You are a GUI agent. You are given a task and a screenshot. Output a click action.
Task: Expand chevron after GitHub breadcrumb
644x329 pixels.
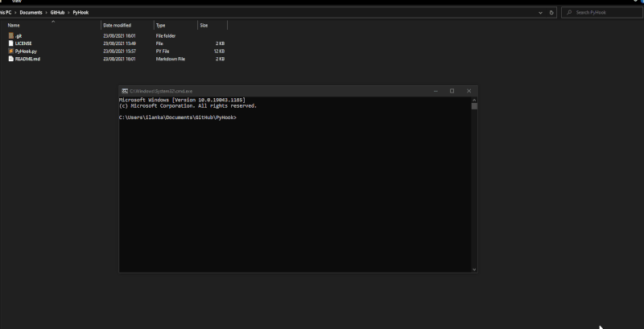pos(68,12)
